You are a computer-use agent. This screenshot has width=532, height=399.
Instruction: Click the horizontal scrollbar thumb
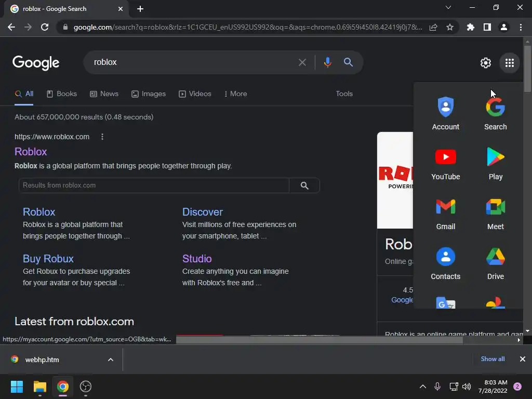point(320,340)
